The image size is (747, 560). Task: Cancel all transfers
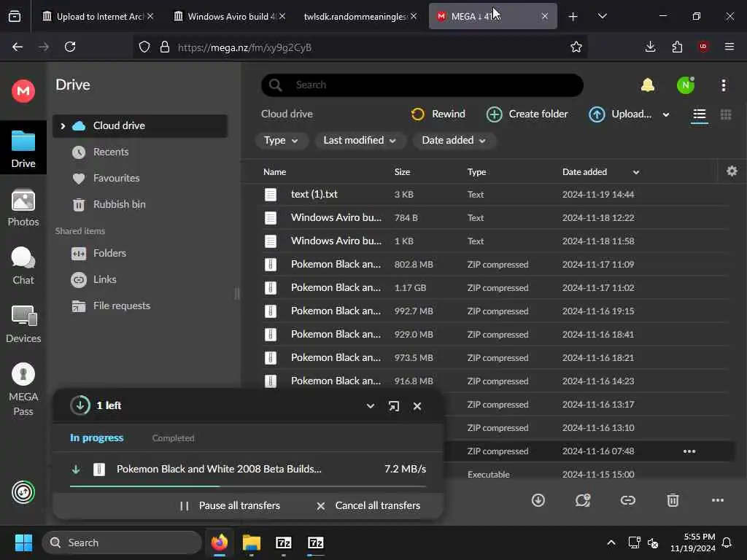tap(368, 506)
